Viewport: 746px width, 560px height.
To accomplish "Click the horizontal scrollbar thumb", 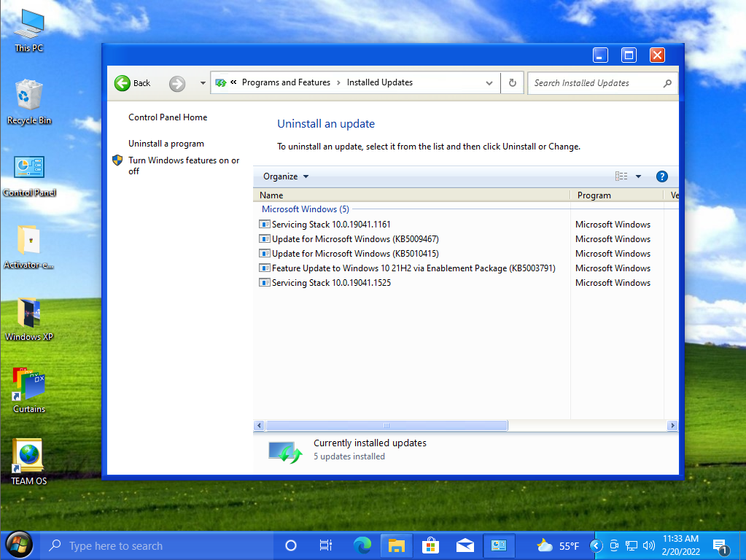I will [386, 425].
